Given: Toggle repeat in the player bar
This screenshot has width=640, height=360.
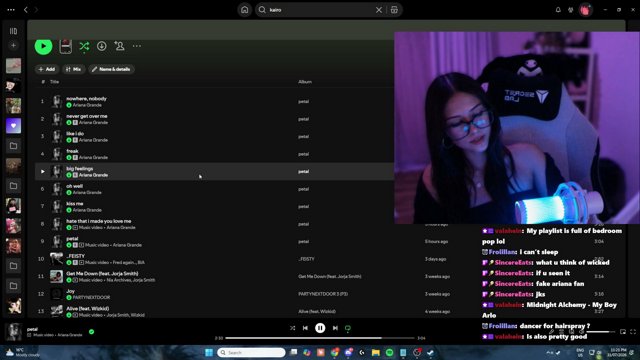Looking at the screenshot, I should 348,328.
